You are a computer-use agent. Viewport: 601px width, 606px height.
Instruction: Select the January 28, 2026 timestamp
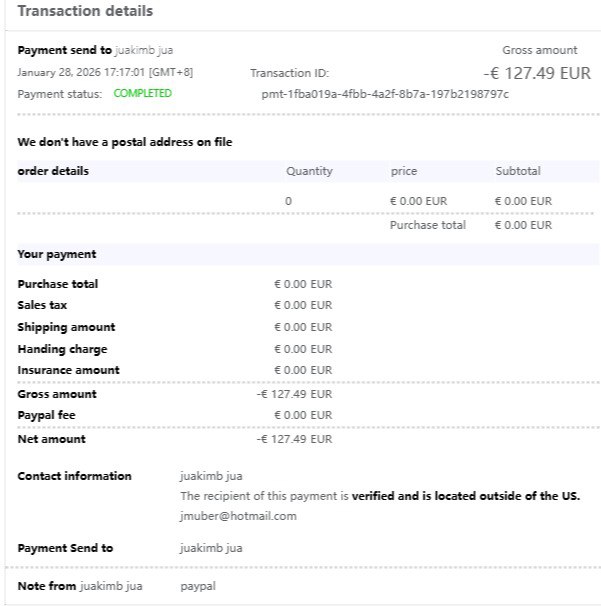pyautogui.click(x=97, y=73)
